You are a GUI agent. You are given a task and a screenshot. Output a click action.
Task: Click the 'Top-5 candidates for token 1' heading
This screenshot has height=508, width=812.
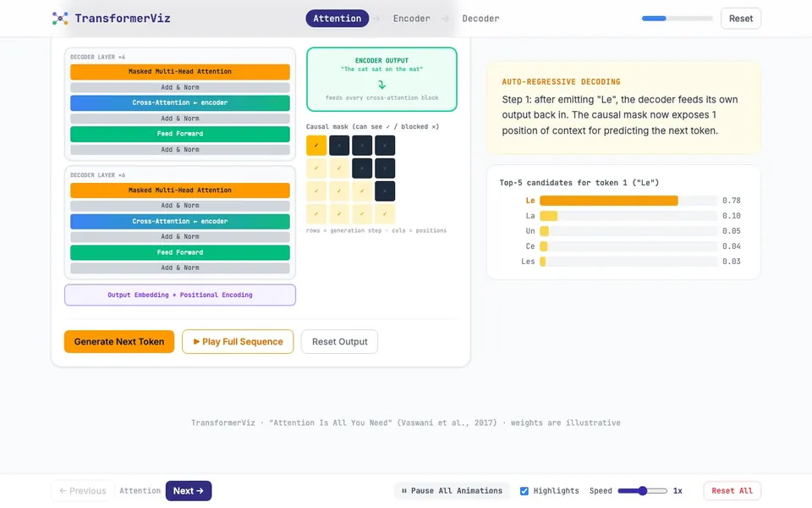(x=579, y=183)
